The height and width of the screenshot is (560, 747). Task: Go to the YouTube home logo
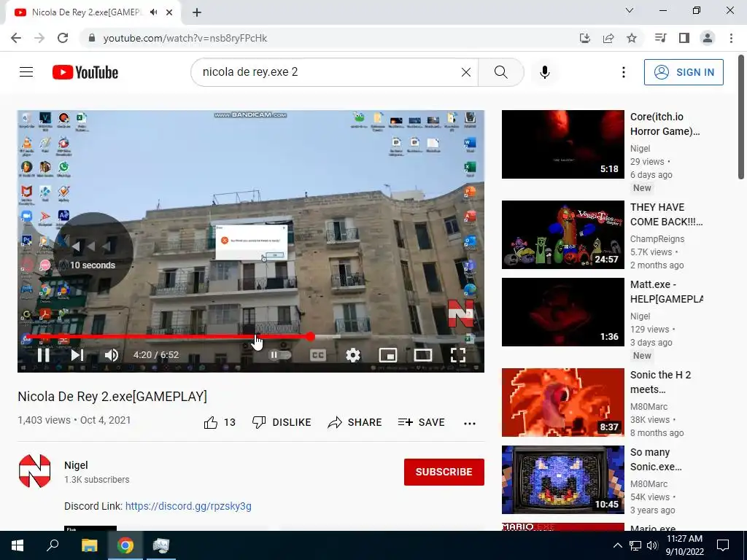click(85, 72)
